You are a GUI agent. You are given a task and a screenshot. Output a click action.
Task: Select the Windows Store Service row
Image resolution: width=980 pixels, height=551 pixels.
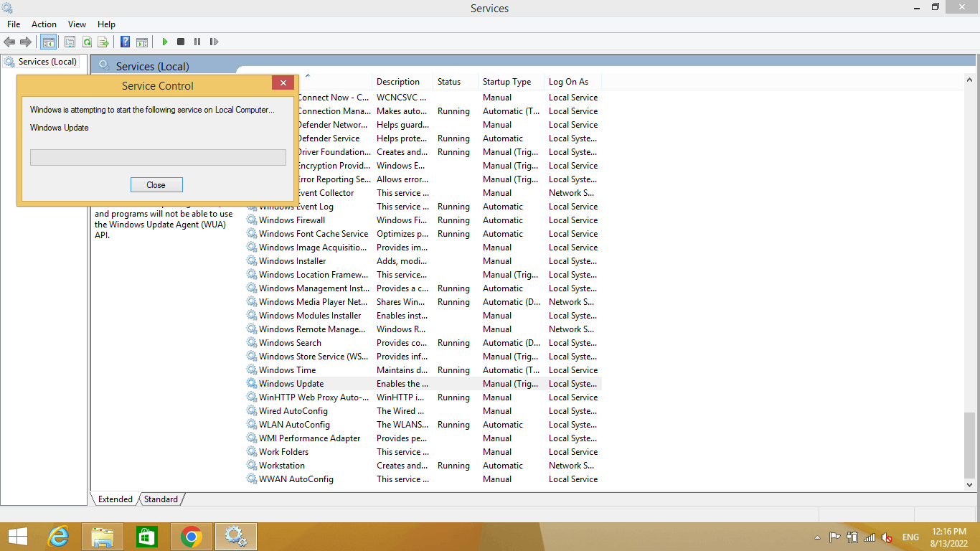click(x=423, y=357)
